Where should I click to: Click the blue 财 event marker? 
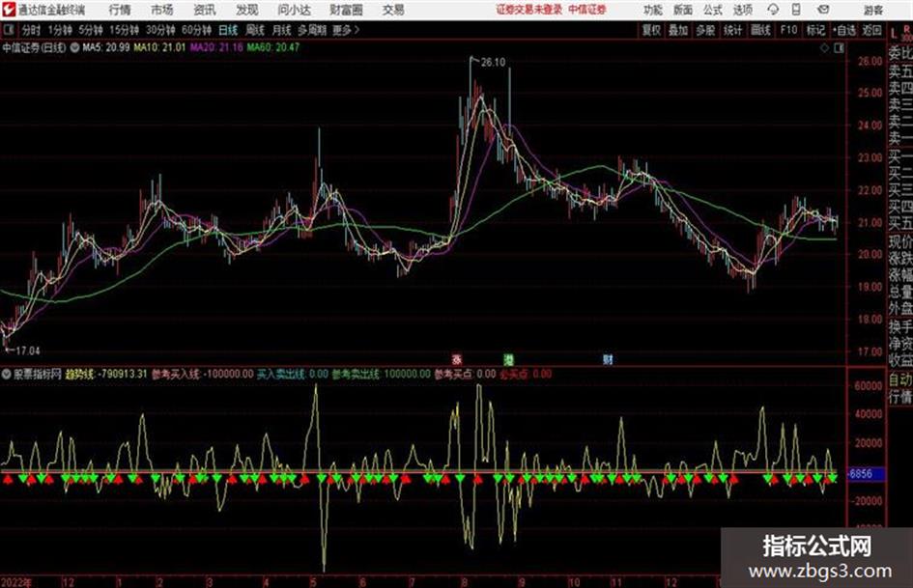click(x=608, y=358)
